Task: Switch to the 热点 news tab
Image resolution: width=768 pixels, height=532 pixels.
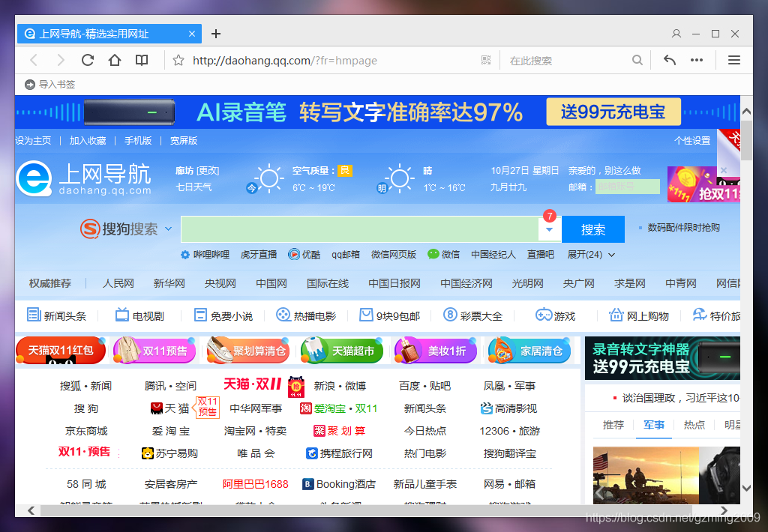Action: pos(694,425)
